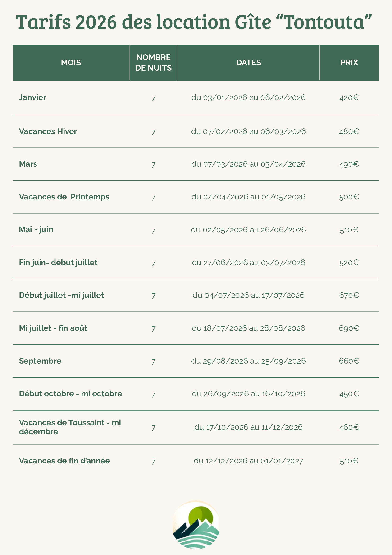Select the Vacances Hiver row label
The height and width of the screenshot is (555, 392).
tap(48, 131)
